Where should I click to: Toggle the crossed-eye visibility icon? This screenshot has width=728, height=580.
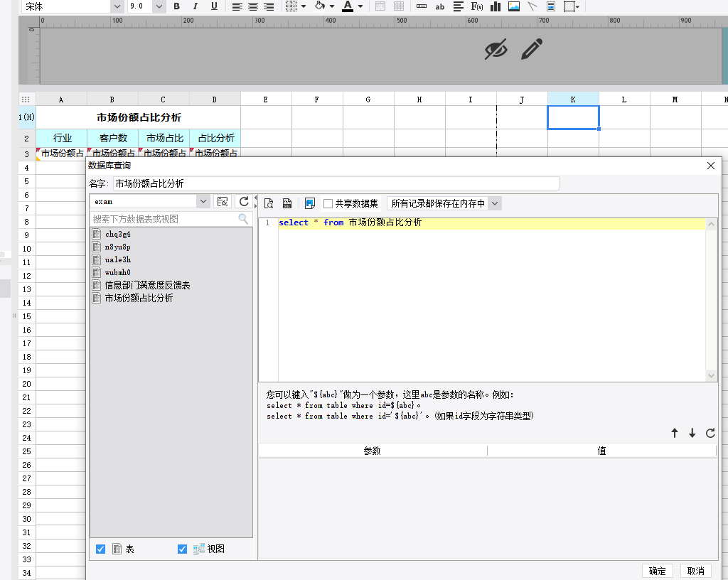coord(496,49)
